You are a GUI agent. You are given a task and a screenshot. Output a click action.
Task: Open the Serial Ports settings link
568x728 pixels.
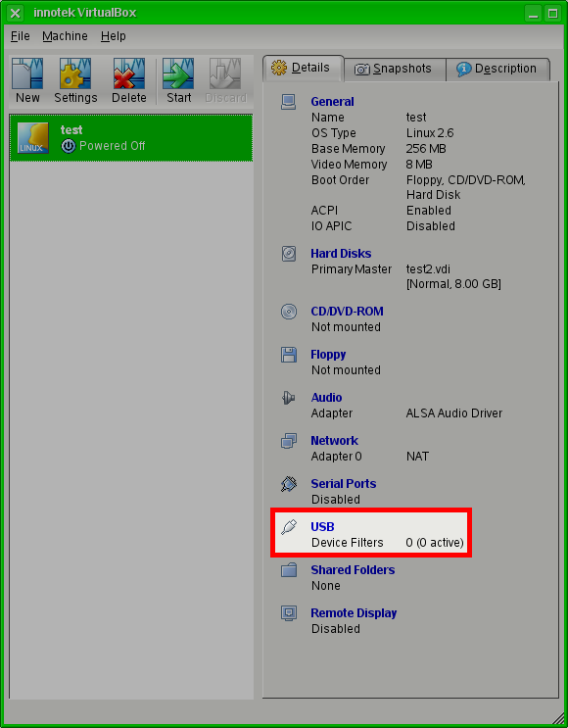point(344,484)
